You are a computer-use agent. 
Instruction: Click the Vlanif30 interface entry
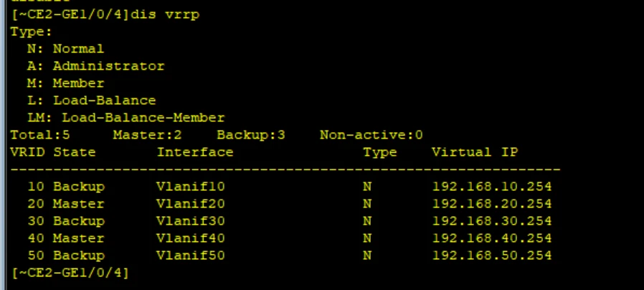click(x=191, y=221)
